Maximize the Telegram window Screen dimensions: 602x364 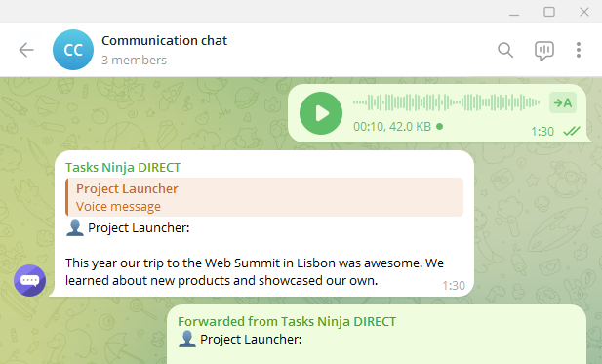[x=549, y=12]
